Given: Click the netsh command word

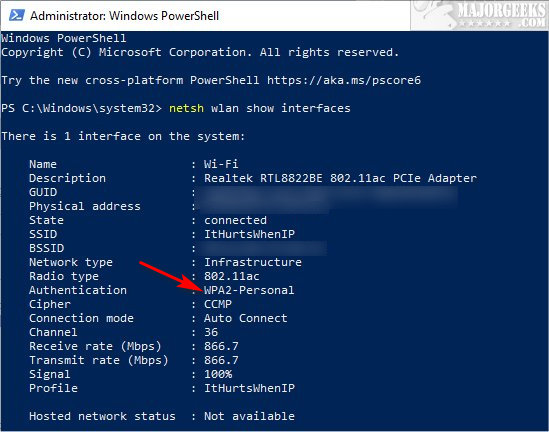Looking at the screenshot, I should tap(186, 108).
